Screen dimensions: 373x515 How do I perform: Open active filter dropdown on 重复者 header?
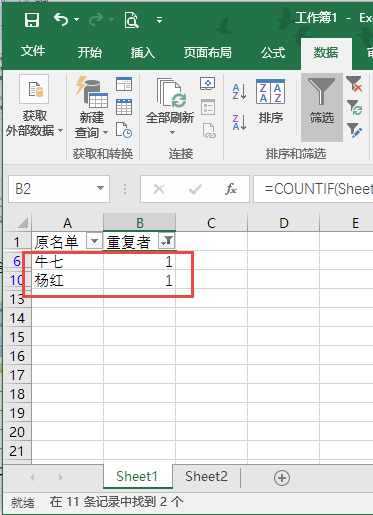[x=166, y=241]
